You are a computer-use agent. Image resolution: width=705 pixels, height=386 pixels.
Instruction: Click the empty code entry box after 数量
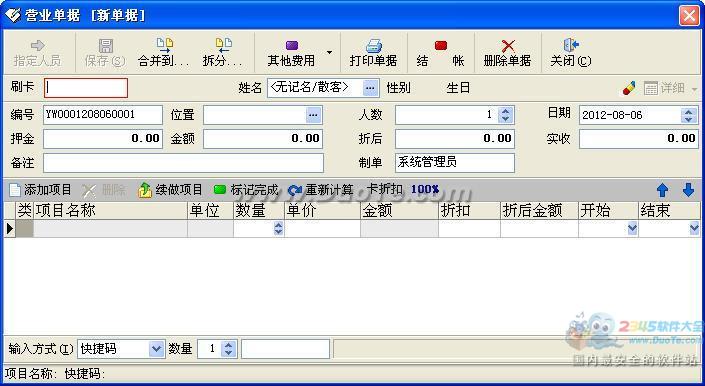[x=286, y=349]
